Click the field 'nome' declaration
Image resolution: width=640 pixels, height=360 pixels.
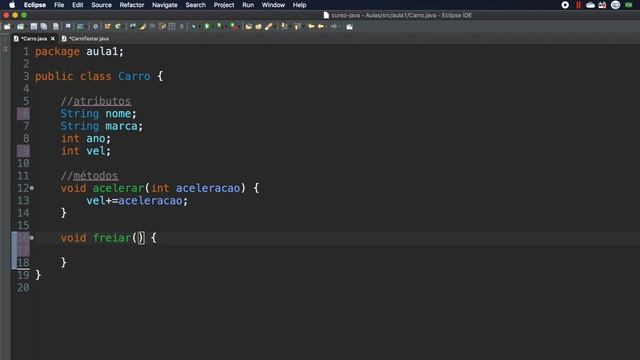(118, 113)
